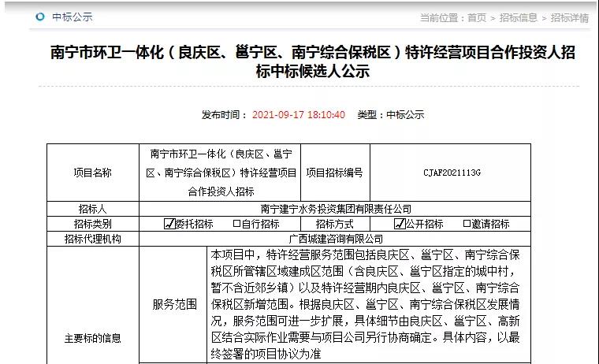Click the 招标类别 label cell
Screen dimensions: 599x364
pos(93,224)
